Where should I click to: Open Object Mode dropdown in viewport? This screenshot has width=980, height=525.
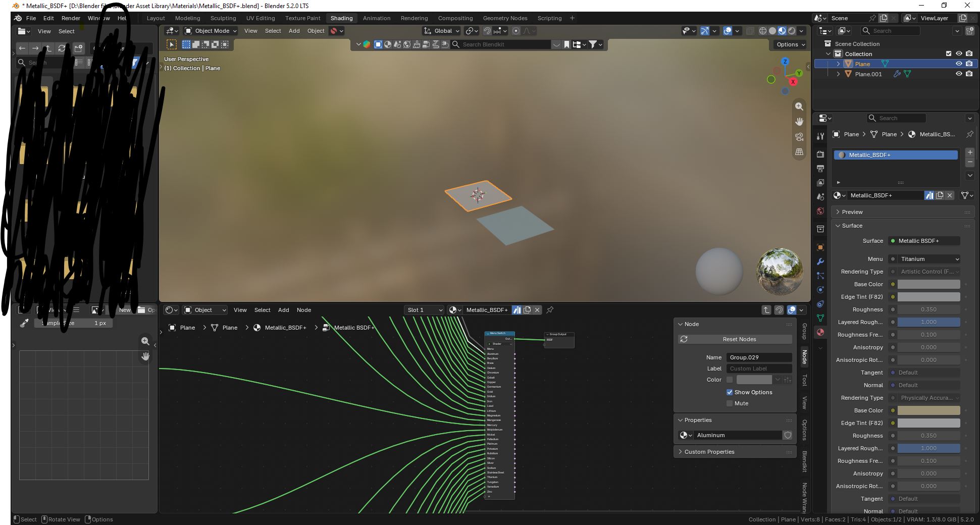(210, 31)
